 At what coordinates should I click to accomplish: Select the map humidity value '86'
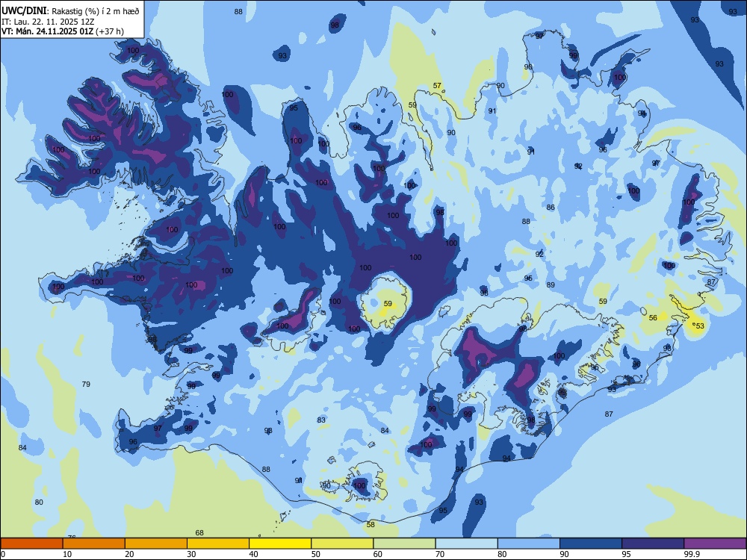click(x=551, y=207)
